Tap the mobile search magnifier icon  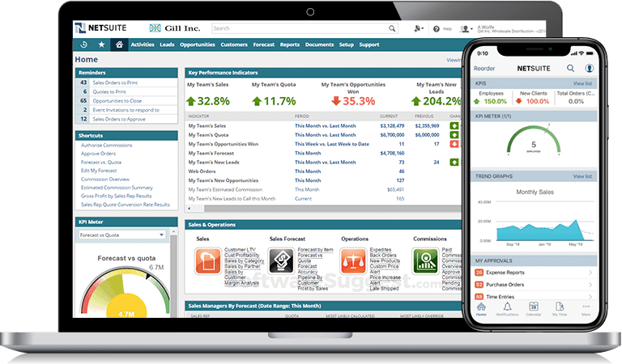click(571, 69)
